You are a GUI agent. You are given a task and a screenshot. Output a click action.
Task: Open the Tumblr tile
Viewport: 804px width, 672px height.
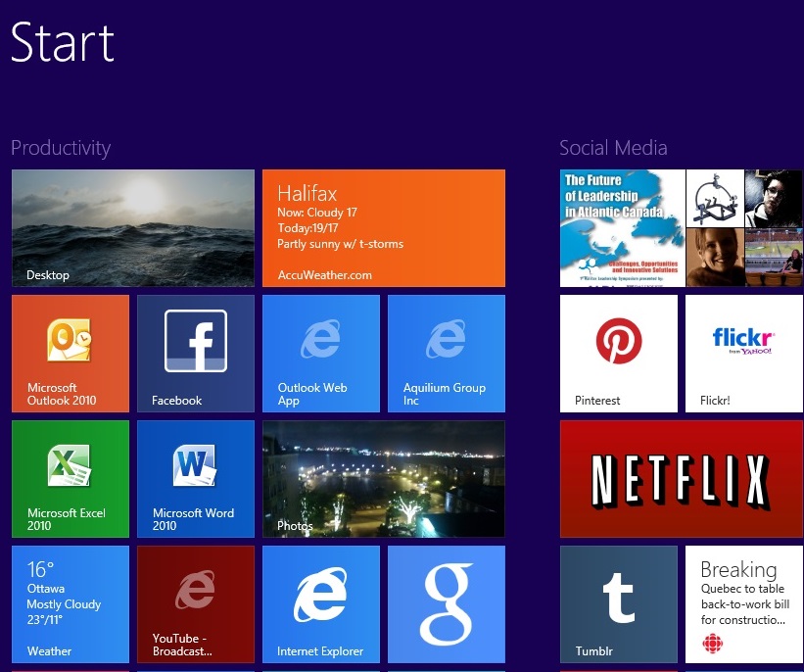(619, 604)
